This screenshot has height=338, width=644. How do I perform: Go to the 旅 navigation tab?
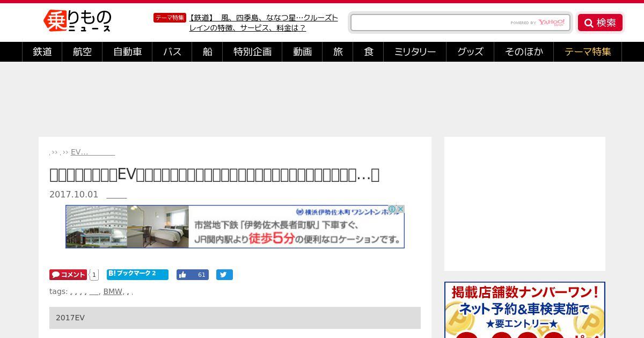[338, 52]
